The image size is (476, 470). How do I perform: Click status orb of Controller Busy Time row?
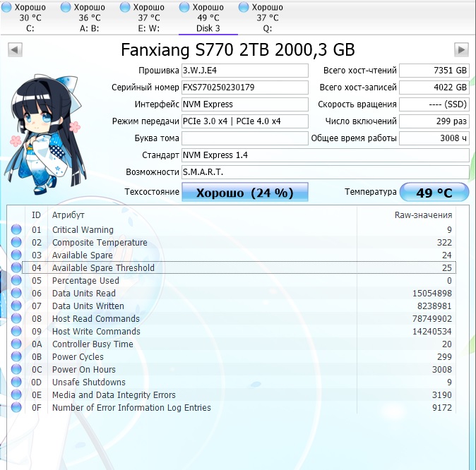coord(16,344)
